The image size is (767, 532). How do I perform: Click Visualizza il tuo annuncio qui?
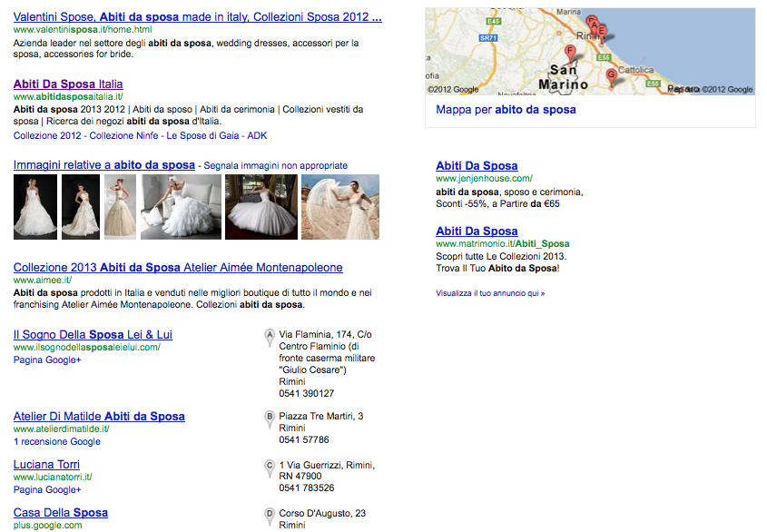click(x=490, y=293)
